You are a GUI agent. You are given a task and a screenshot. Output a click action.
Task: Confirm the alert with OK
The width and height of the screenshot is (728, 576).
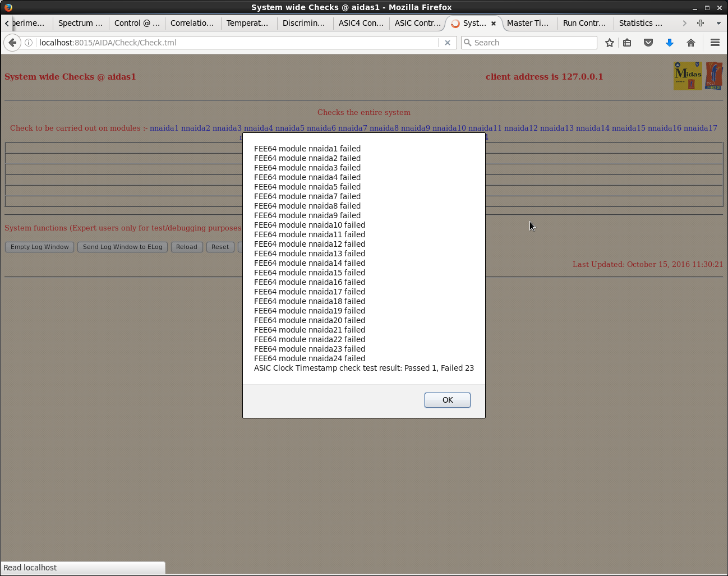coord(448,400)
